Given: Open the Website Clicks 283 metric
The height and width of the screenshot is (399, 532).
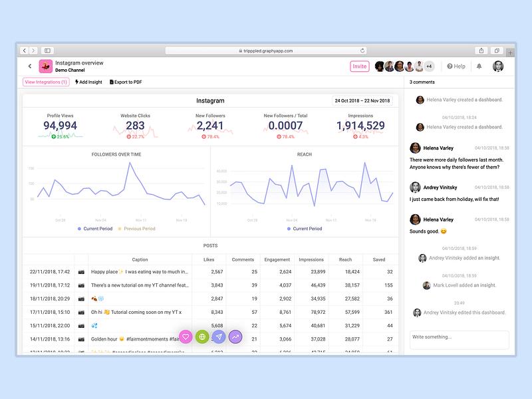Looking at the screenshot, I should coord(135,126).
